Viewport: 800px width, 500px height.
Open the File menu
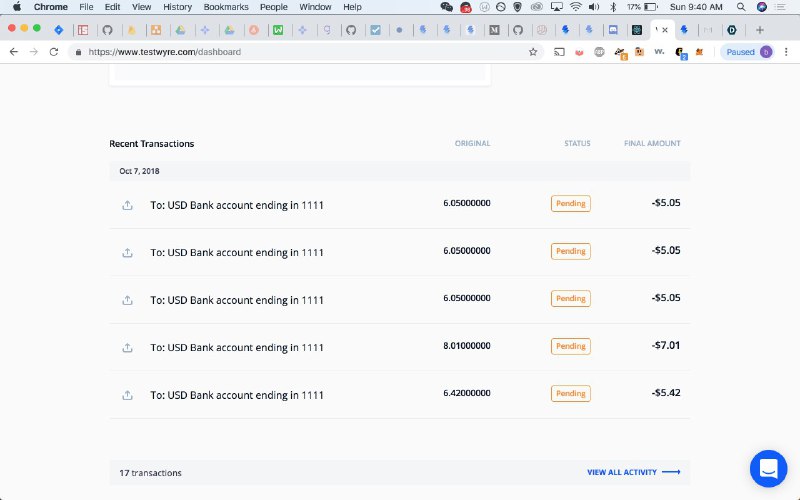[86, 7]
